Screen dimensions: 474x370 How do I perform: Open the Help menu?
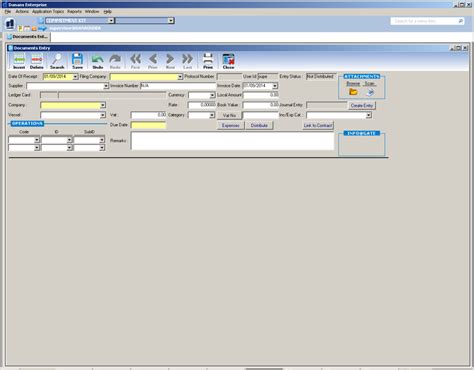pos(107,11)
